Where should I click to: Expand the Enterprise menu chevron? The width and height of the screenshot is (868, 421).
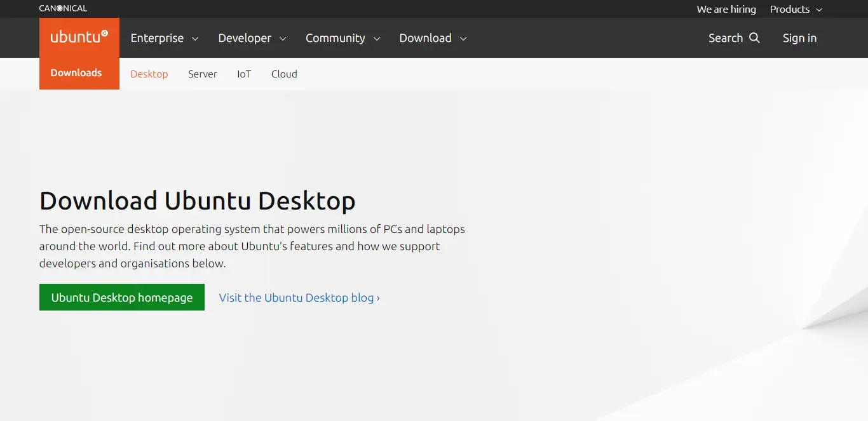point(195,39)
